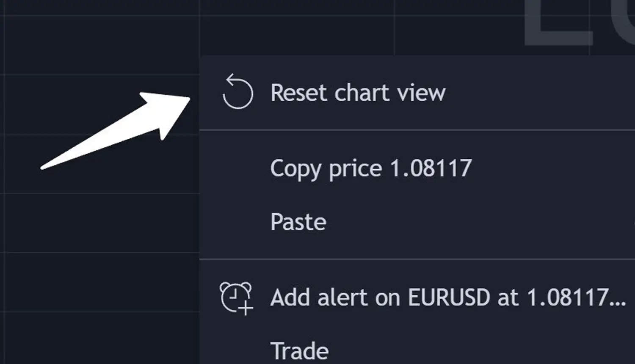
Task: Click the alarm clock plus icon
Action: (236, 298)
